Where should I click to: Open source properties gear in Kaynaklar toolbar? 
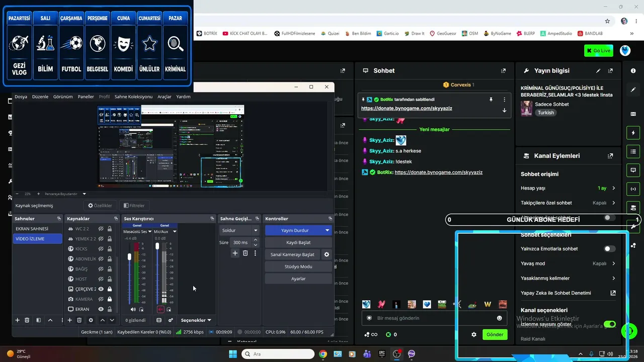click(x=91, y=320)
